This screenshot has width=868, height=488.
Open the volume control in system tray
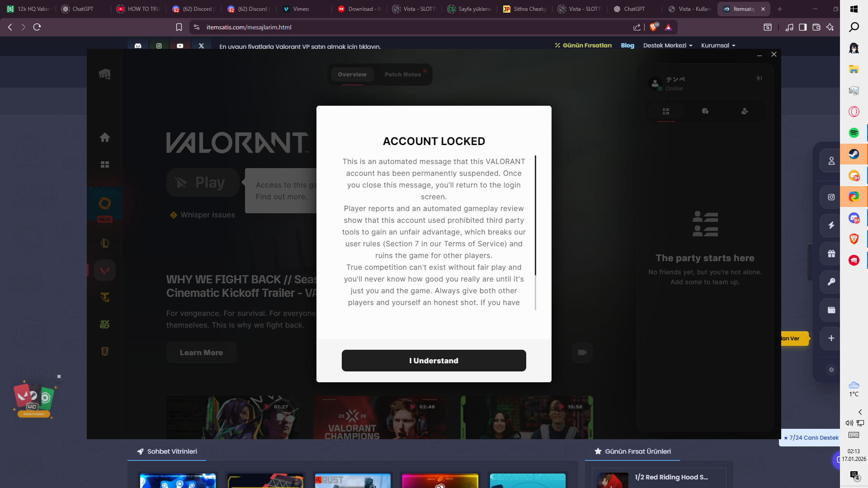point(849,423)
